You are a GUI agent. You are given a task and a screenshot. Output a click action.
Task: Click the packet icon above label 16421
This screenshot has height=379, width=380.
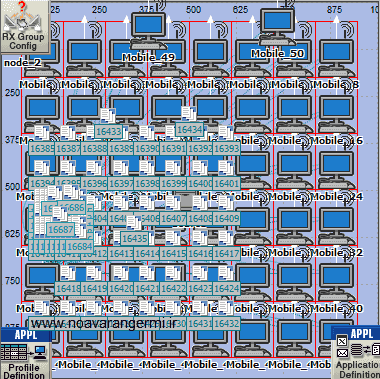tap(147, 273)
